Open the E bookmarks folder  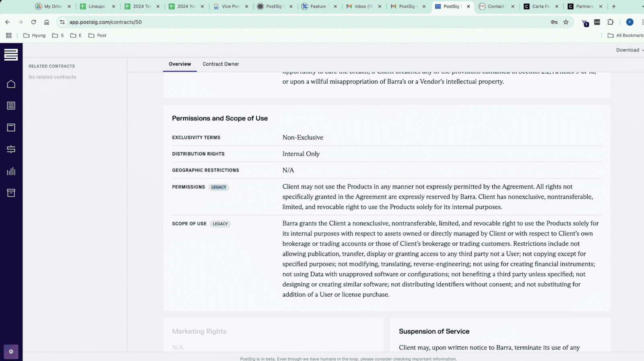pyautogui.click(x=76, y=35)
